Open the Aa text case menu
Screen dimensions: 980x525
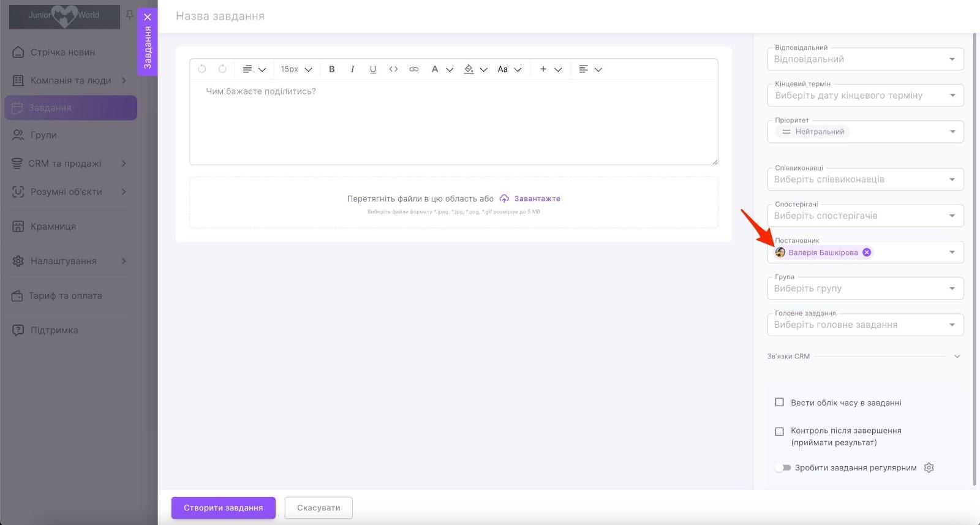point(509,69)
